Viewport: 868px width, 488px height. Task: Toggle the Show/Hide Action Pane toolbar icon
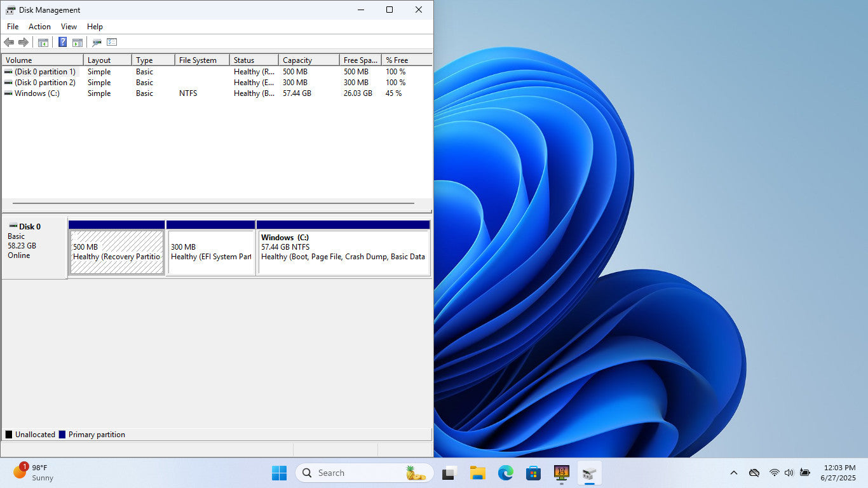click(x=78, y=43)
